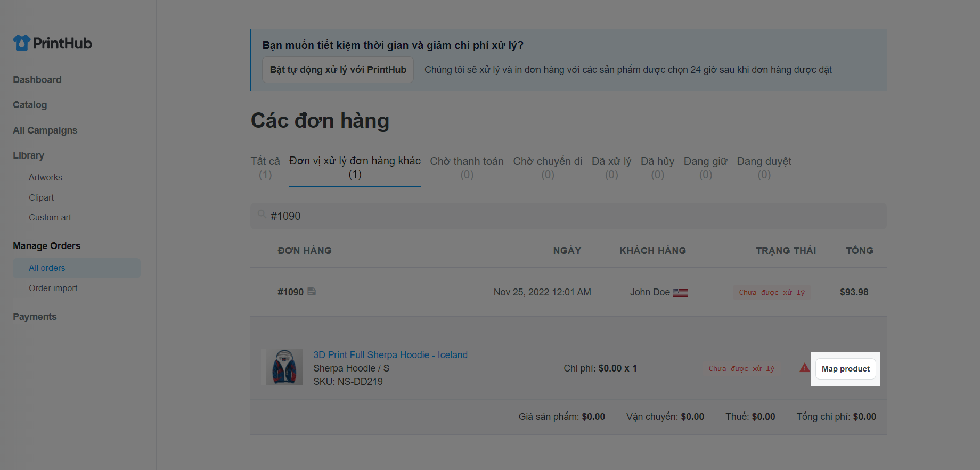Click the US flag beside John Doe
The height and width of the screenshot is (470, 980).
click(x=680, y=293)
